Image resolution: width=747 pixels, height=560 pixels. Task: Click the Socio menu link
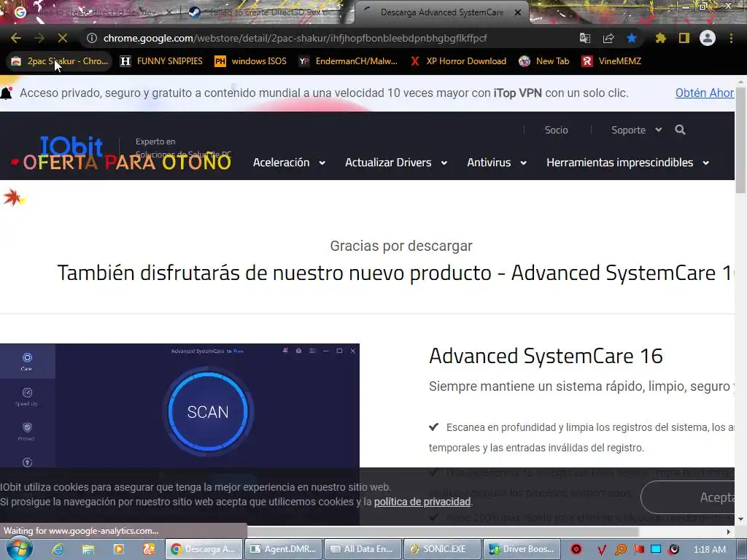click(556, 130)
